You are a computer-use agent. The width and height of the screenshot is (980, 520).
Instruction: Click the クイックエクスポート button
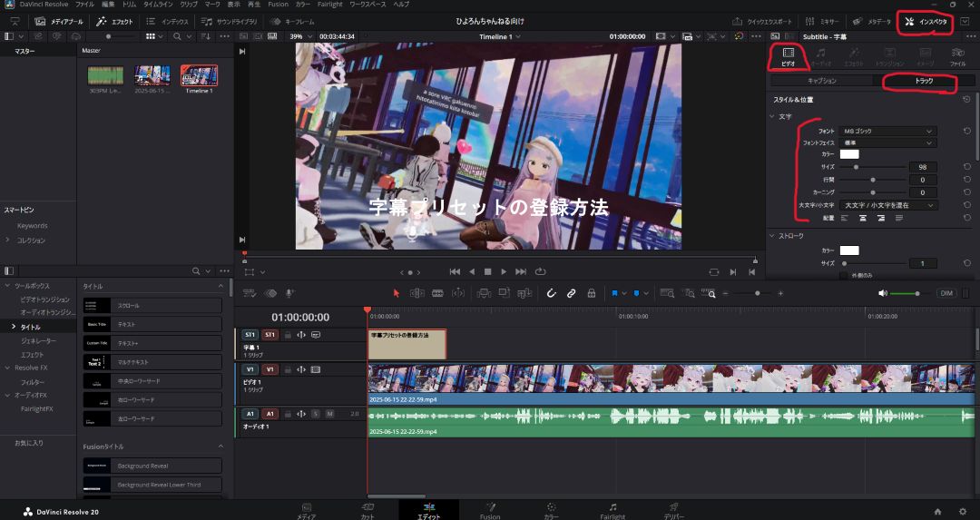pyautogui.click(x=769, y=22)
